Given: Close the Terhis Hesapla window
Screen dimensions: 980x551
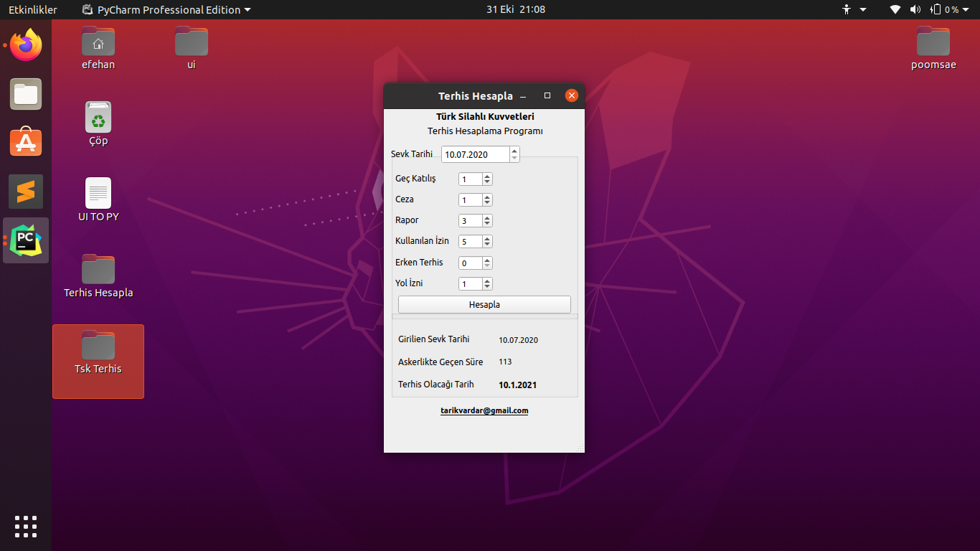Looking at the screenshot, I should pos(572,95).
